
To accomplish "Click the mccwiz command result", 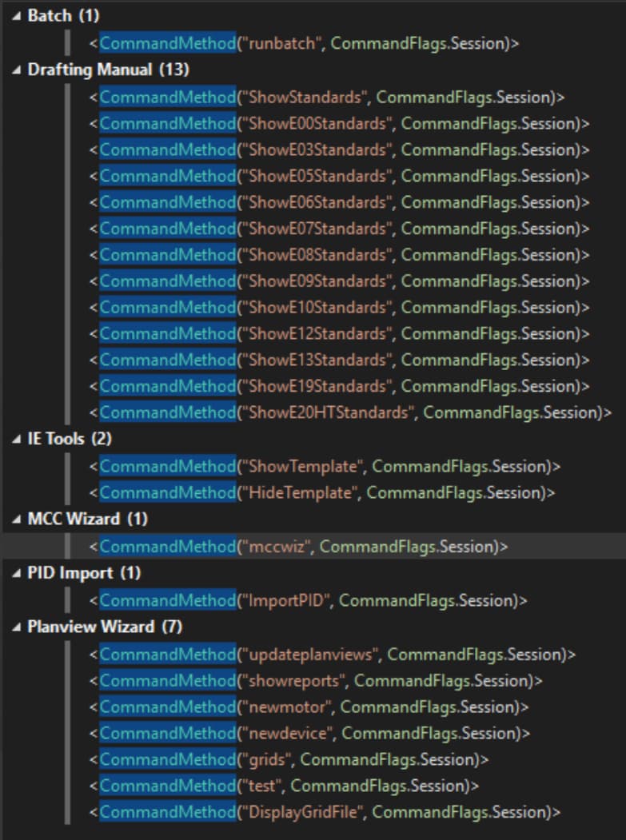I will coord(298,547).
